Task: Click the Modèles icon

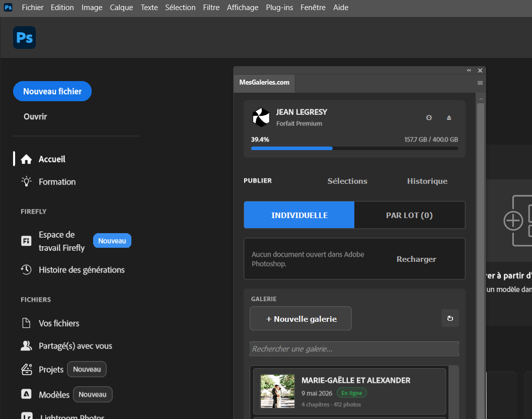Action: click(26, 394)
